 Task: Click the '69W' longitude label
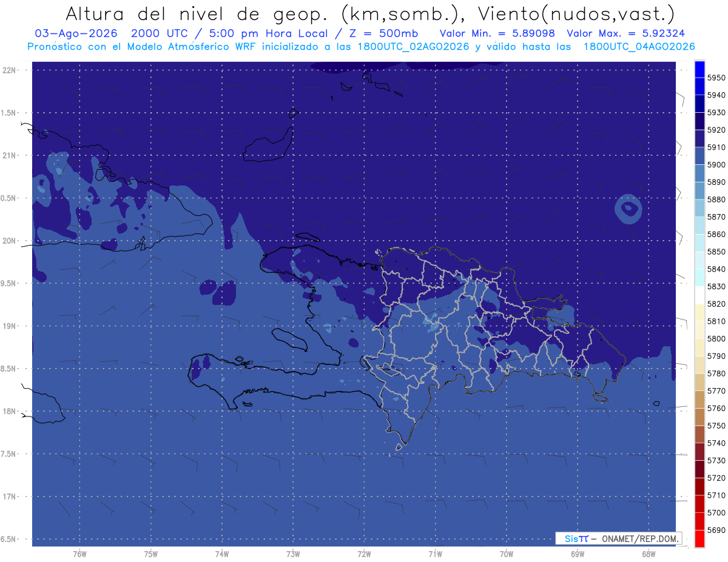click(x=578, y=554)
